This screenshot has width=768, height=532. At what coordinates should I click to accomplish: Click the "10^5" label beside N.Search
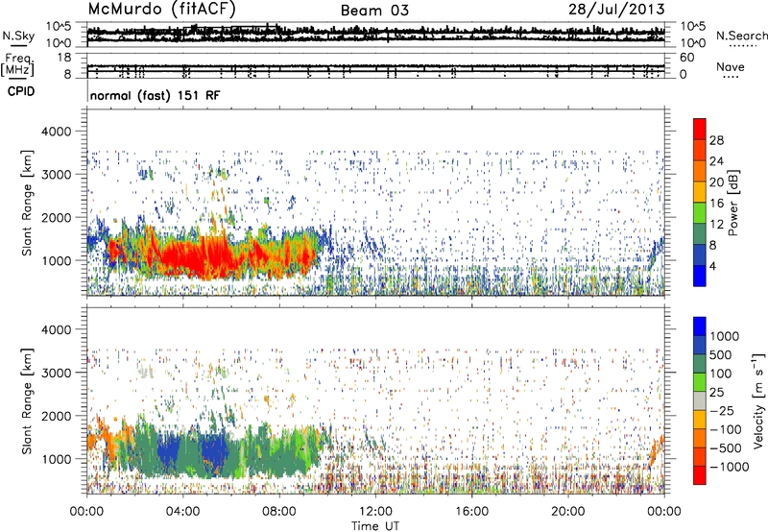pyautogui.click(x=693, y=27)
